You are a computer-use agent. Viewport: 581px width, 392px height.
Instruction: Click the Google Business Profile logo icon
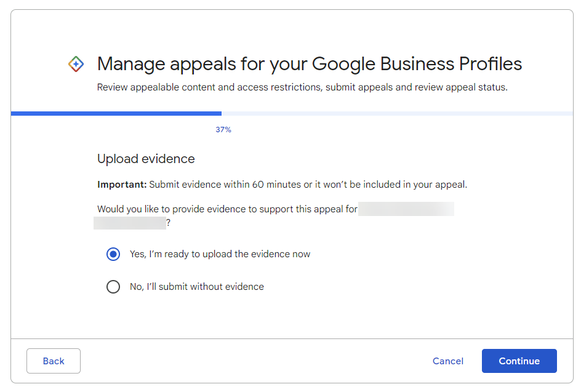point(76,64)
